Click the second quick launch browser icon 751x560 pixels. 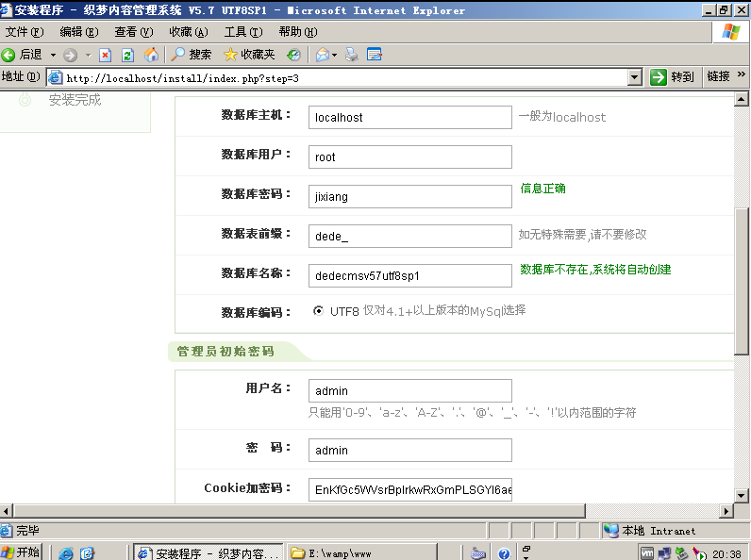click(x=87, y=553)
